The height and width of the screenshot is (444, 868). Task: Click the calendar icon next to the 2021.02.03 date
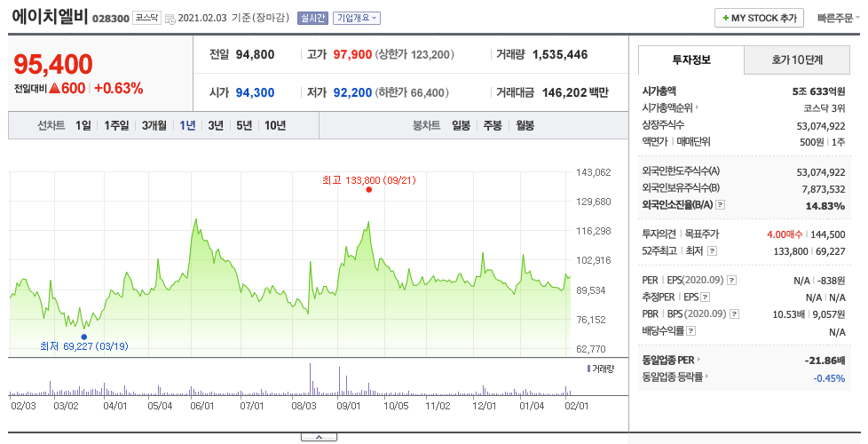[x=170, y=19]
